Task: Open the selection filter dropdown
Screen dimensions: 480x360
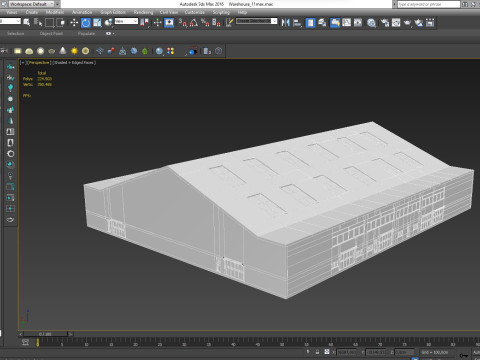Action: click(10, 21)
